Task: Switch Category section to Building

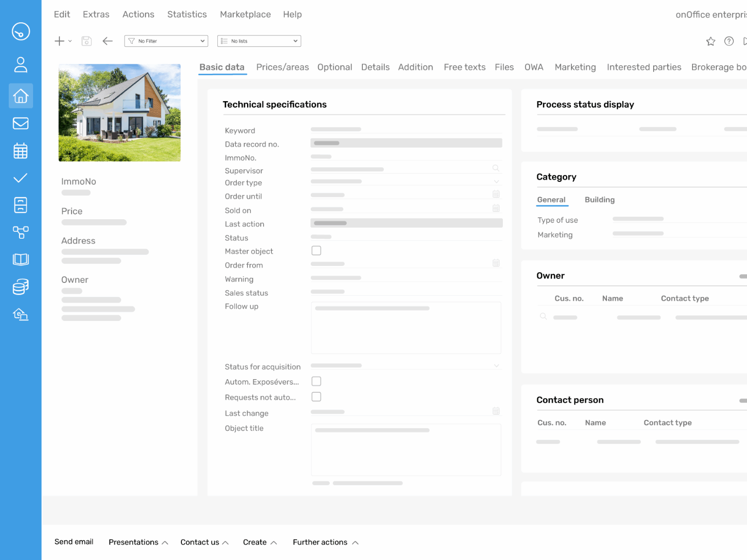Action: [x=600, y=199]
